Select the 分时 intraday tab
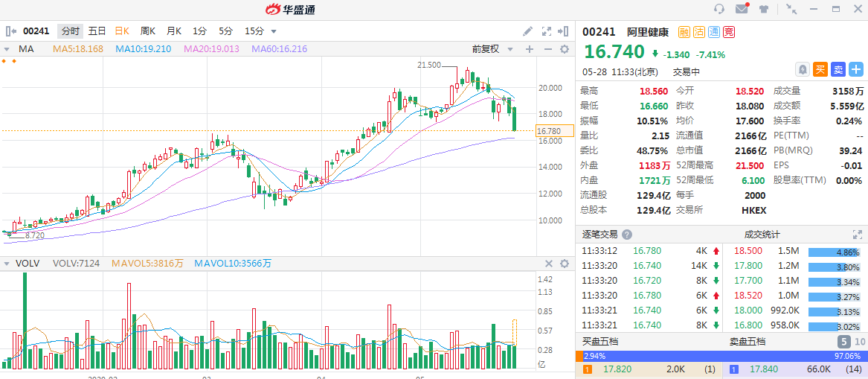 [70, 31]
